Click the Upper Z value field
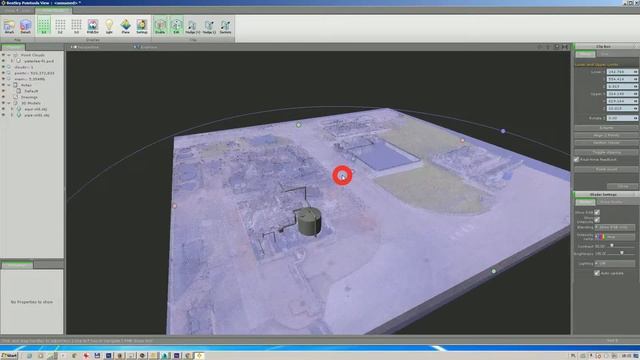This screenshot has height=360, width=640. coord(622,109)
